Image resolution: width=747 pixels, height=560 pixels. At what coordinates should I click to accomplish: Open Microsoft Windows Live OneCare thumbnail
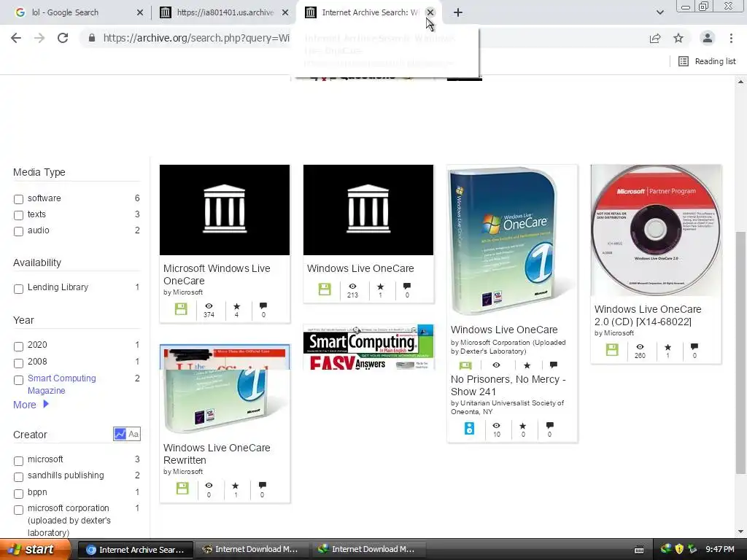(225, 210)
